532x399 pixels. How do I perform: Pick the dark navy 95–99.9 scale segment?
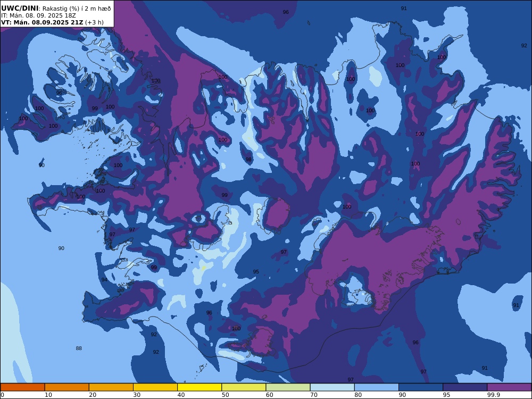[x=465, y=387]
